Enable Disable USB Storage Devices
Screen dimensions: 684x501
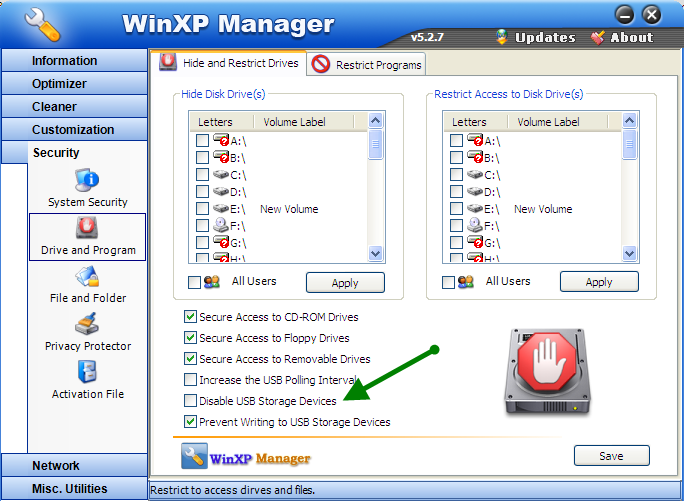click(x=190, y=401)
